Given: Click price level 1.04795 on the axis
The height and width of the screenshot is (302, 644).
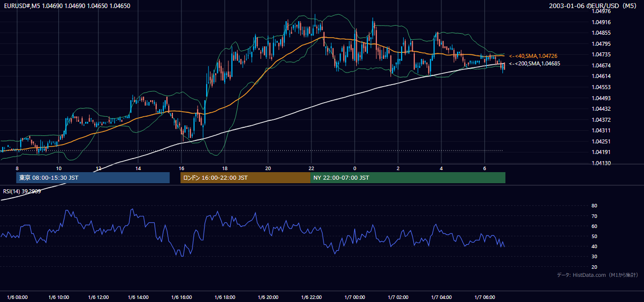Looking at the screenshot, I should [x=602, y=44].
